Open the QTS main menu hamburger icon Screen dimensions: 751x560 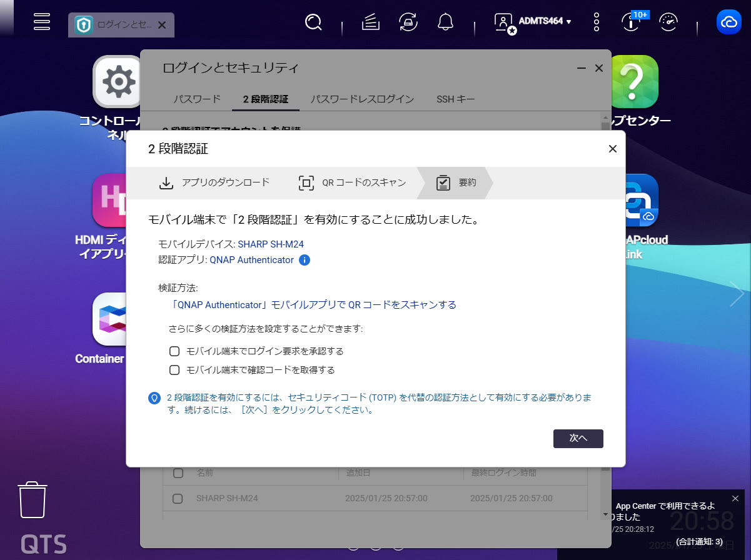coord(42,22)
